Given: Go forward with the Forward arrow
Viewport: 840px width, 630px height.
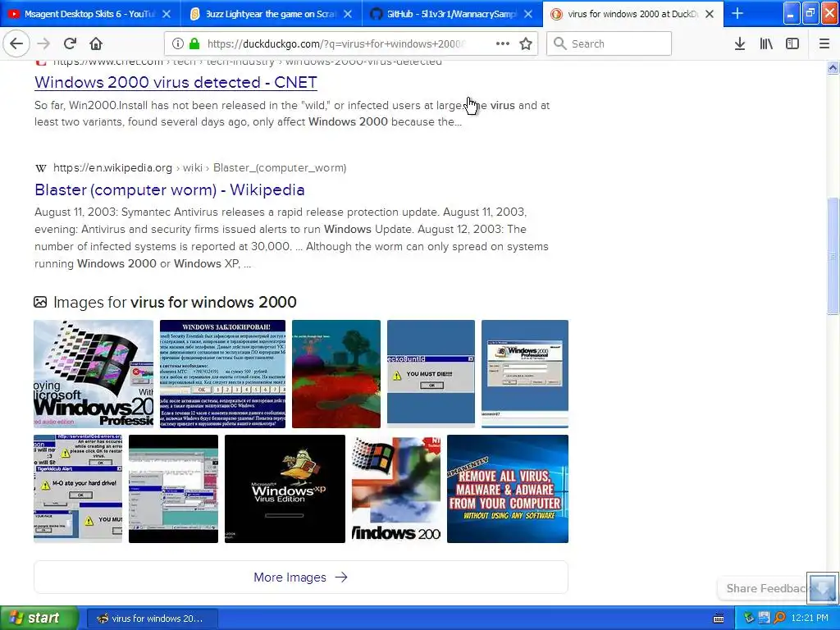Looking at the screenshot, I should (43, 44).
